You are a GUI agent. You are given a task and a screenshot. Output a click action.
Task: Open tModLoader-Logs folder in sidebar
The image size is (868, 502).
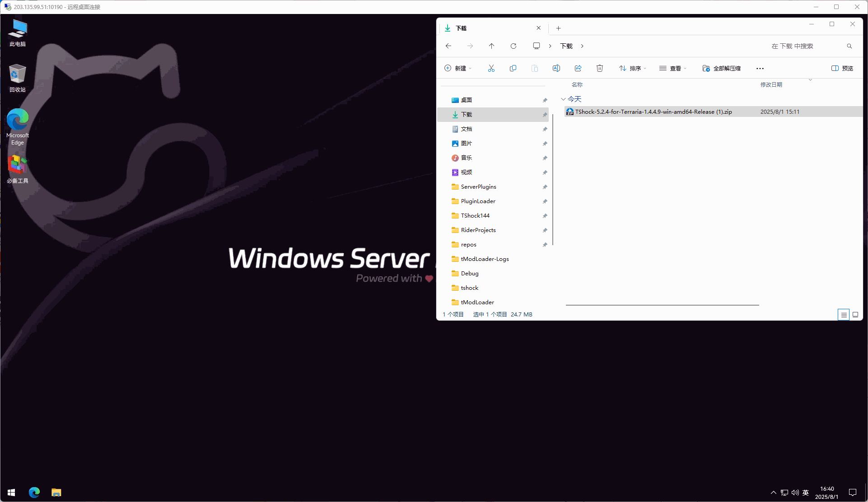(493, 259)
